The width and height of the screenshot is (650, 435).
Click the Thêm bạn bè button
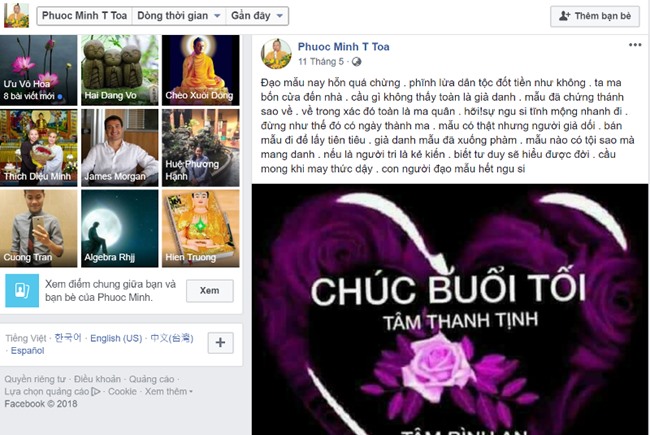point(595,16)
